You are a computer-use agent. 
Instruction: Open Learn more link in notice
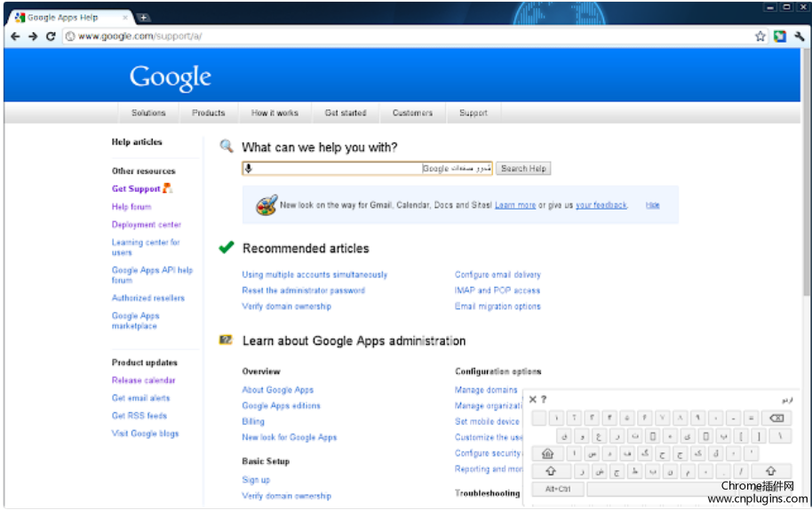pyautogui.click(x=515, y=205)
